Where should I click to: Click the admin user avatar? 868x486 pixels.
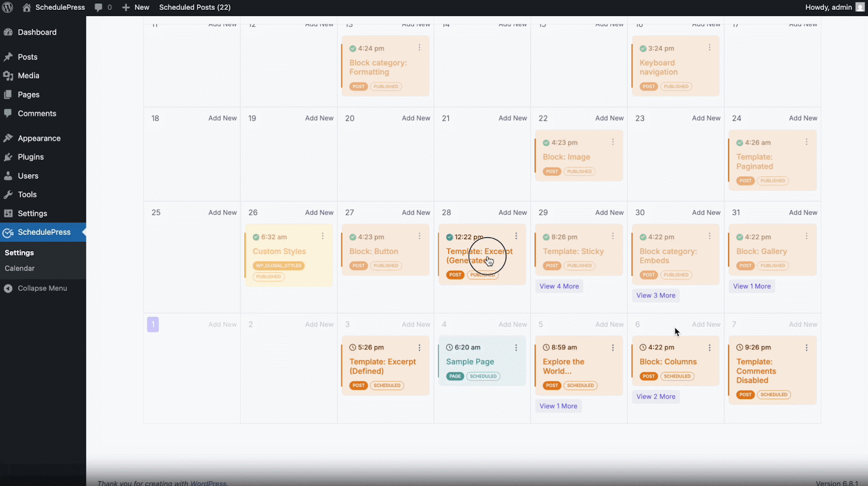860,7
